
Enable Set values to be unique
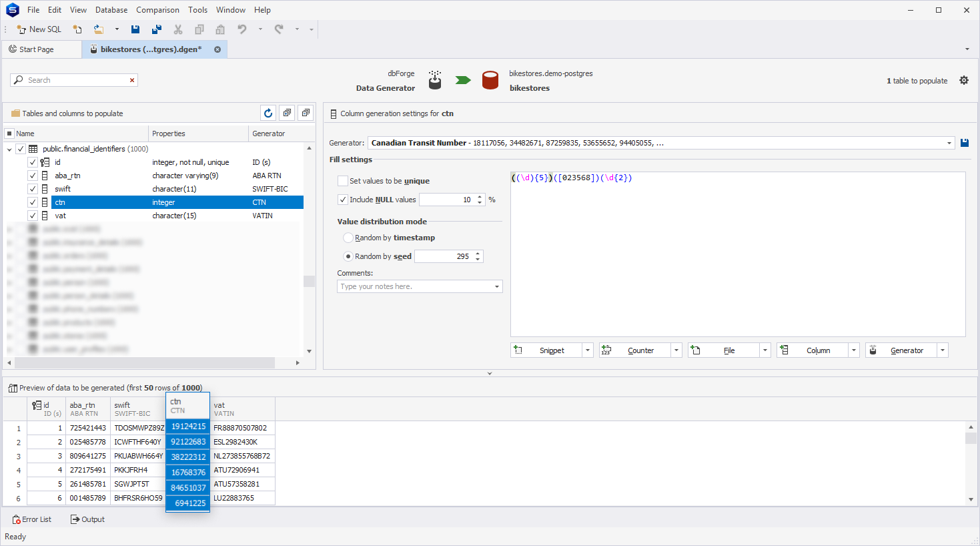pos(343,181)
